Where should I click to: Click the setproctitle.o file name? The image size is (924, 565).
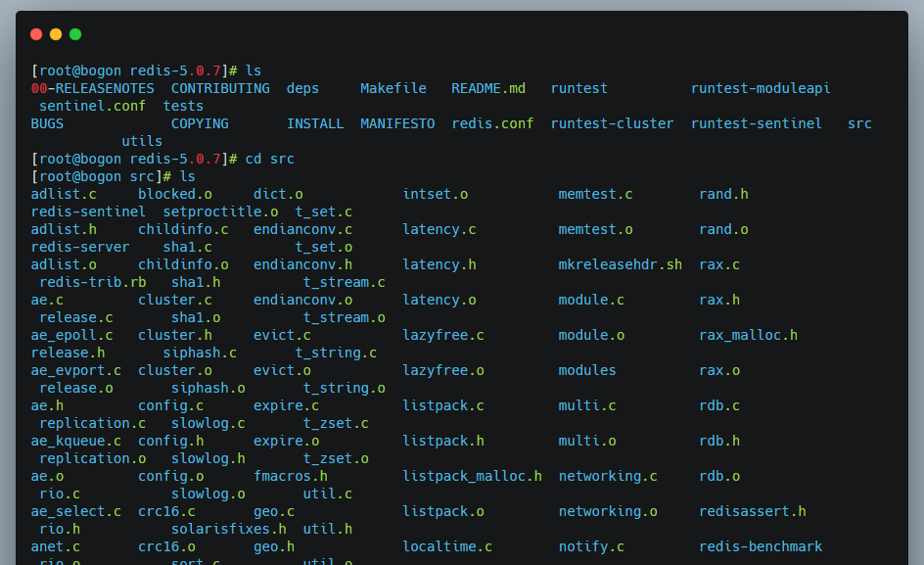pyautogui.click(x=220, y=212)
